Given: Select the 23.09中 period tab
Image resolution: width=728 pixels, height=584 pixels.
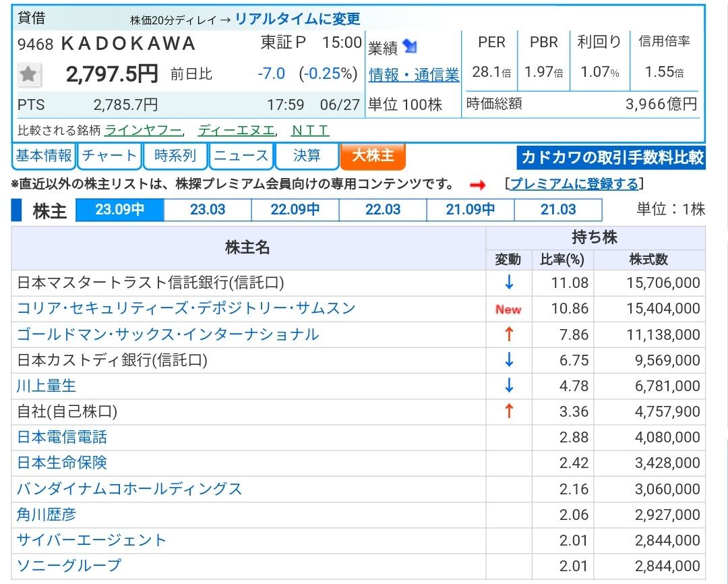Looking at the screenshot, I should coord(120,210).
